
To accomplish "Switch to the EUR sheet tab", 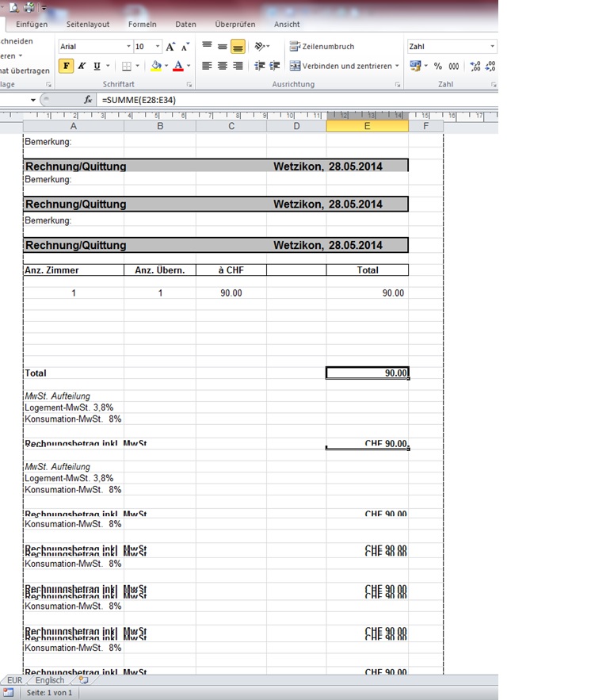I will 15,680.
